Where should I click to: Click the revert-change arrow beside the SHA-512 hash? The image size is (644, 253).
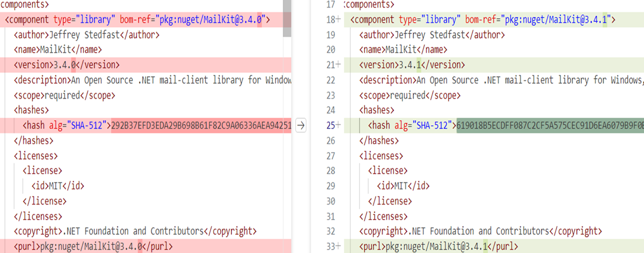(x=300, y=125)
